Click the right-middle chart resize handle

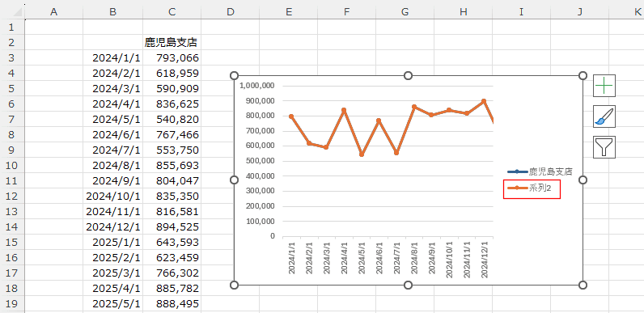[x=583, y=180]
